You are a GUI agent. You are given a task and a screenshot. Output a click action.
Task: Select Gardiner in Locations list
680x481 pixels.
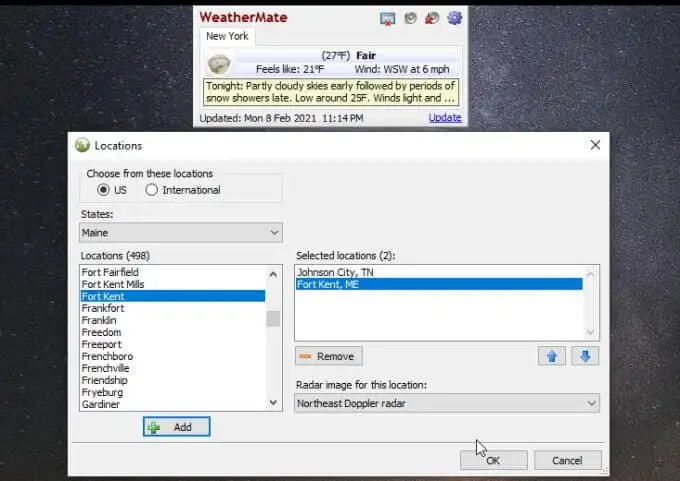pyautogui.click(x=173, y=404)
